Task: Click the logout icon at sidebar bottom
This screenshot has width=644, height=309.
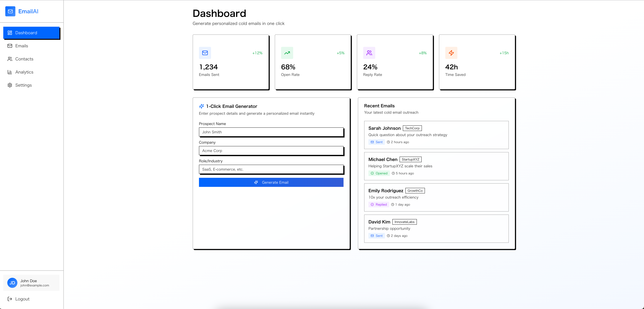Action: (9, 299)
